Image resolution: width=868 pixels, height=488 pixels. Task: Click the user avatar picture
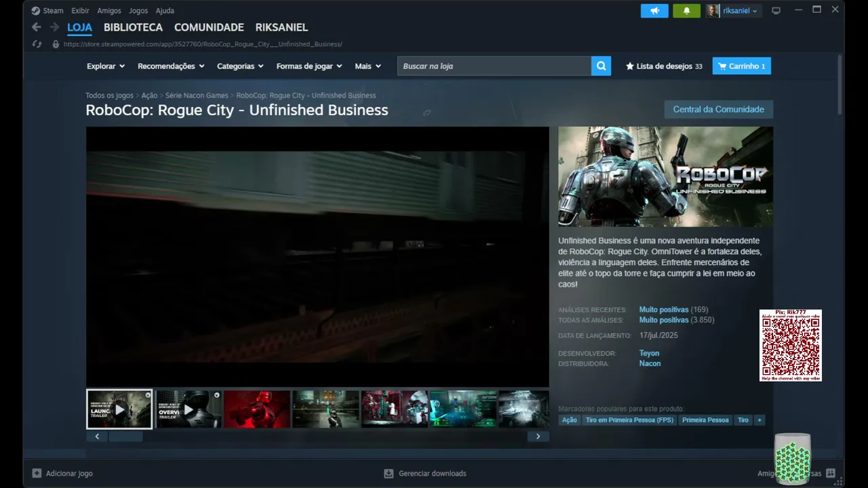[x=712, y=11]
